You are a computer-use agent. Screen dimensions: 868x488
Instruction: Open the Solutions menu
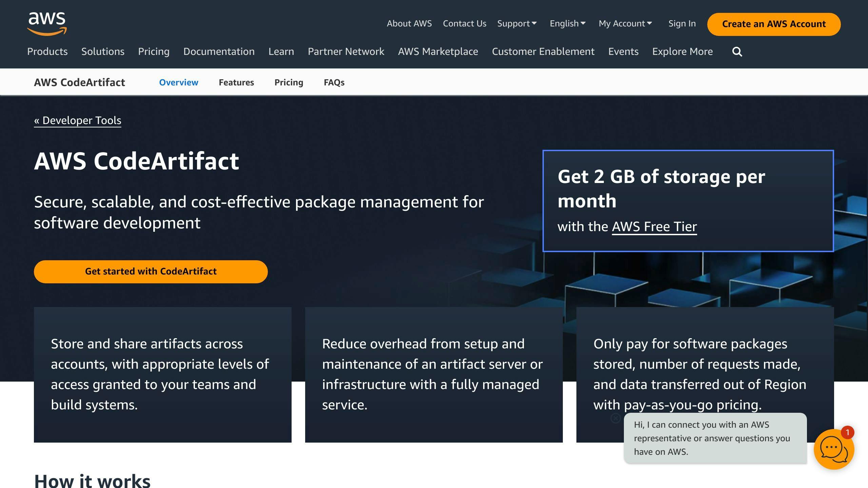(103, 52)
